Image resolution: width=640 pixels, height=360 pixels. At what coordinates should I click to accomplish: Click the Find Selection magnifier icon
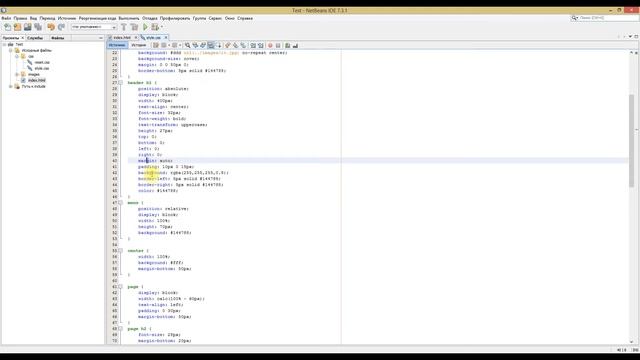pyautogui.click(x=187, y=45)
